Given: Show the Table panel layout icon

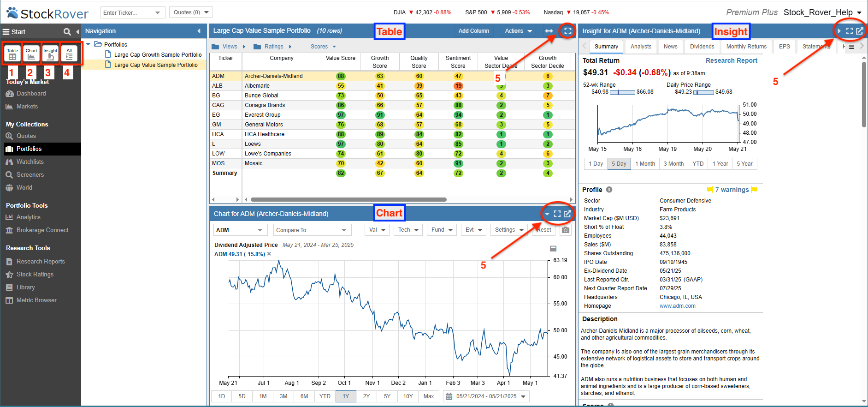Looking at the screenshot, I should [x=12, y=54].
